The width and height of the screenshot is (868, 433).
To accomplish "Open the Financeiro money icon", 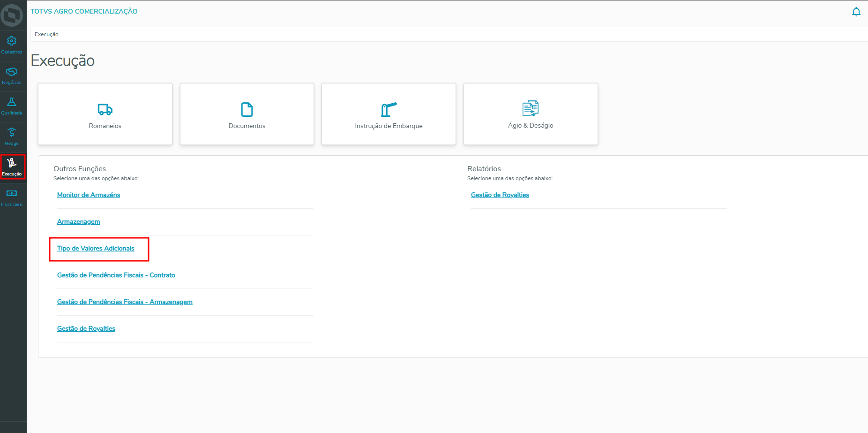I will click(x=12, y=193).
